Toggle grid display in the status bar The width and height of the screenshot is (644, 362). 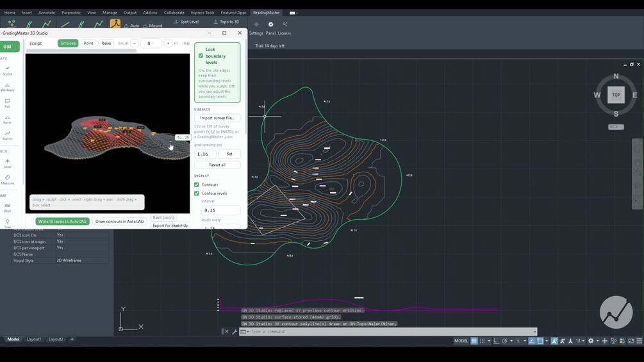click(x=474, y=341)
